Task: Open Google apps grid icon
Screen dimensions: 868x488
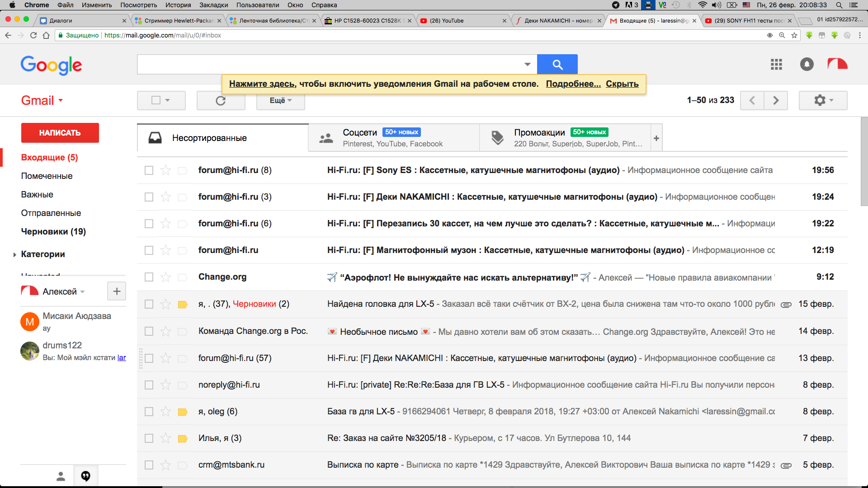Action: click(x=776, y=64)
